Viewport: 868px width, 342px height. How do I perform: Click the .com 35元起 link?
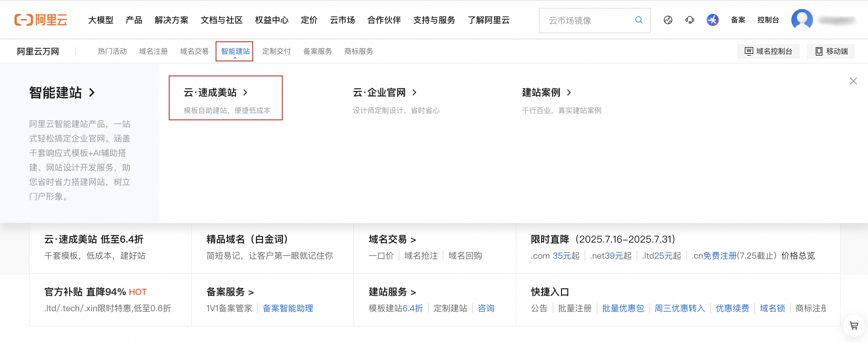[x=555, y=256]
